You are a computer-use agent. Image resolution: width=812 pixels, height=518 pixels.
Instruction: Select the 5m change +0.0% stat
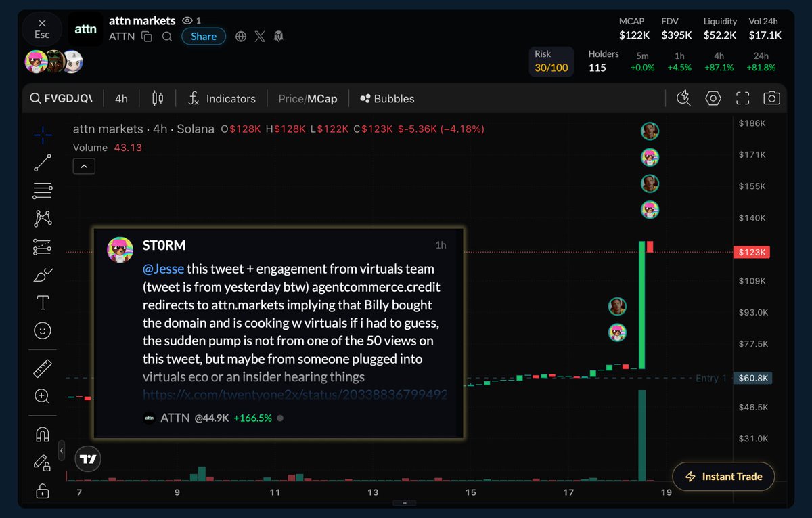(x=642, y=62)
